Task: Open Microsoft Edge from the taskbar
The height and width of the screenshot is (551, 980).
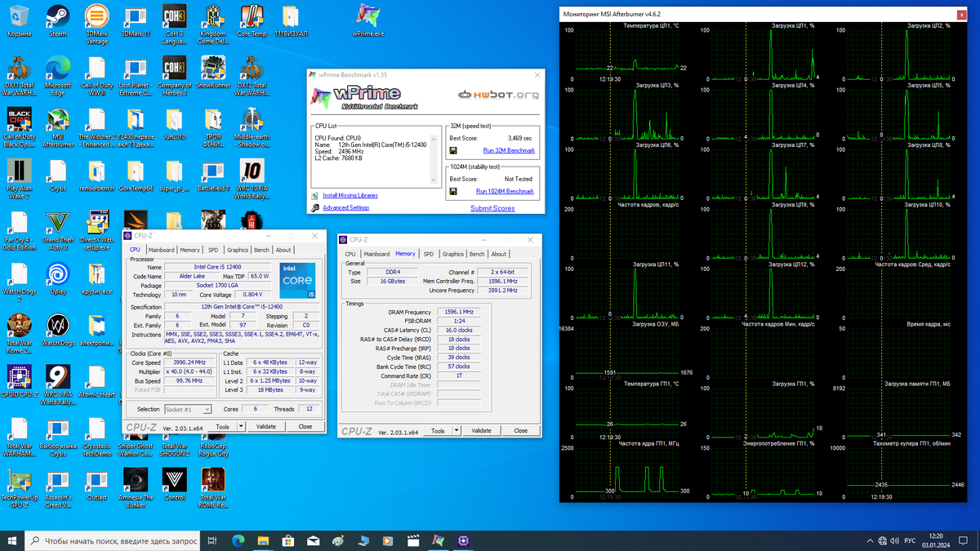Action: pos(238,540)
